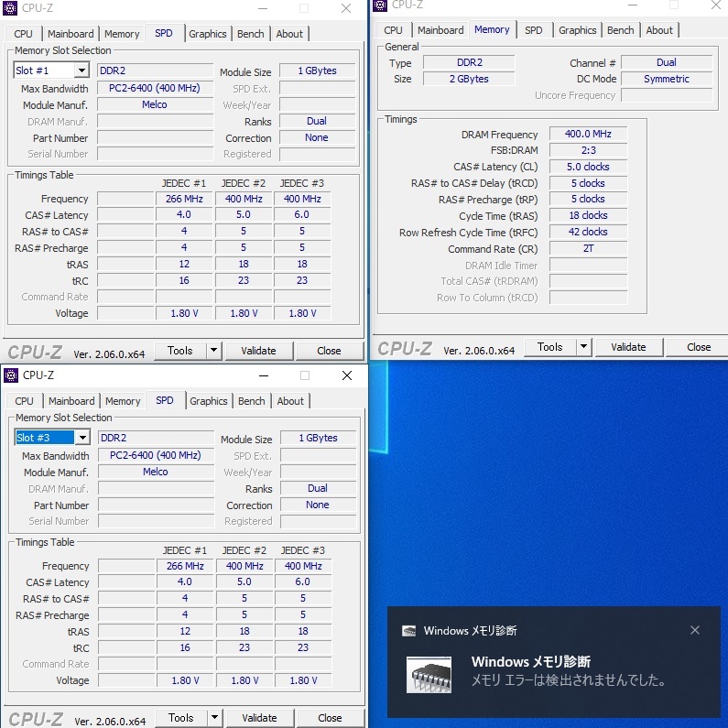728x728 pixels.
Task: Click Tools button in the Slot #3 window
Action: [181, 717]
